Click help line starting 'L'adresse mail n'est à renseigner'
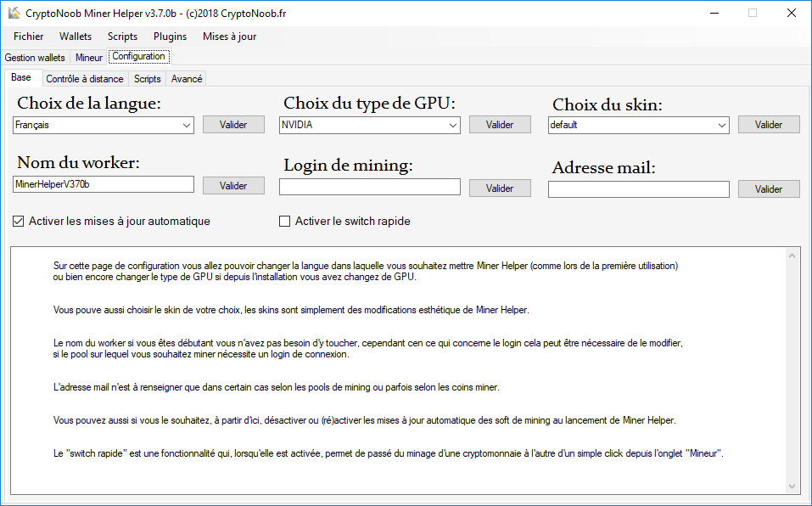 tap(276, 387)
